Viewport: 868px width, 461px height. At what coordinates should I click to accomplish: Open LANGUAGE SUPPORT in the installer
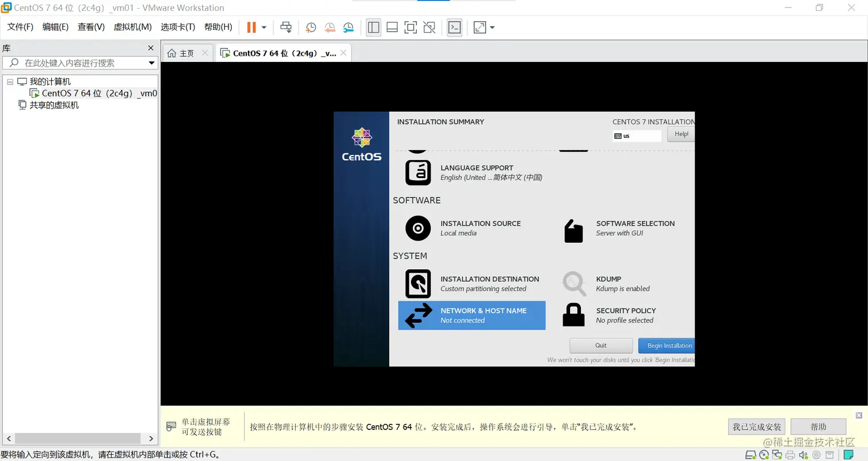click(x=474, y=172)
